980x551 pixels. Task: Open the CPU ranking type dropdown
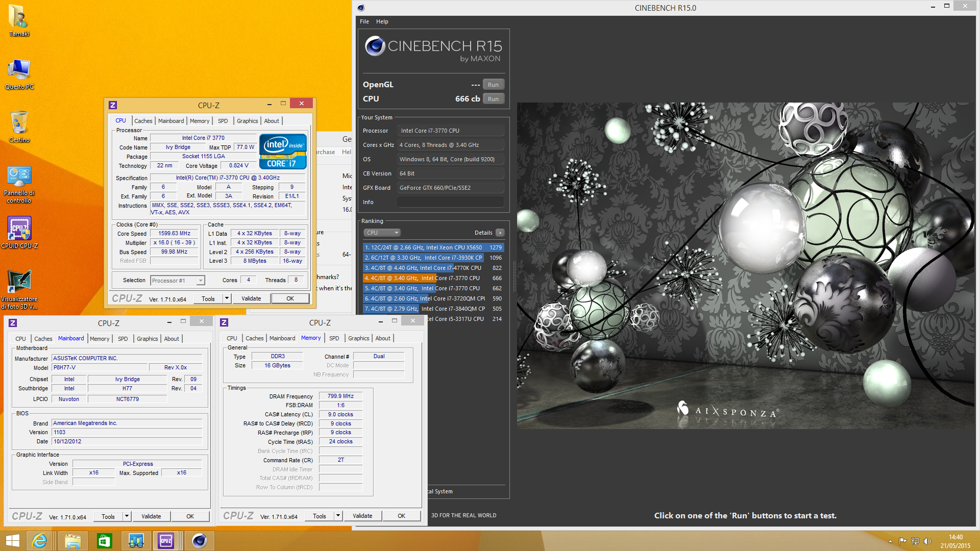pos(382,233)
